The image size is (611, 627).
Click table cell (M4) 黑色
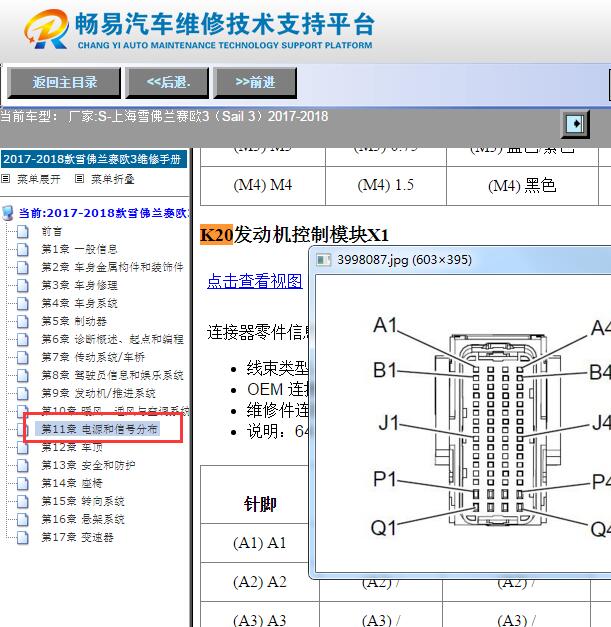(522, 185)
